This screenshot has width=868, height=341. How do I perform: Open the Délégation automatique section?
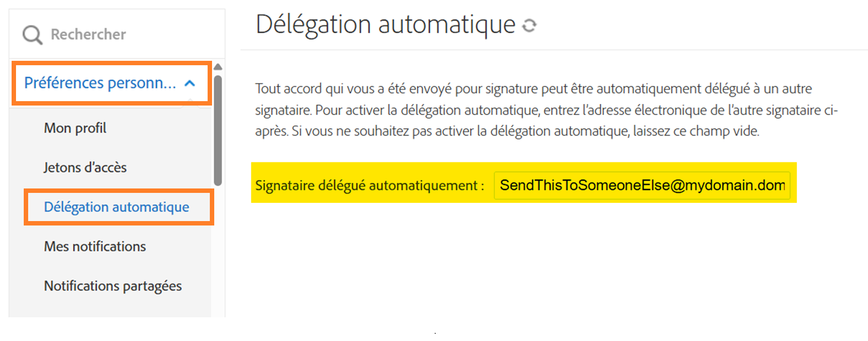point(117,207)
